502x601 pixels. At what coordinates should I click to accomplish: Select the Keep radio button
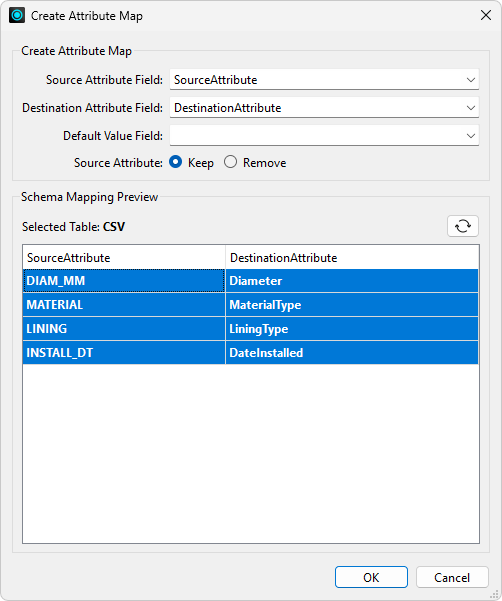176,162
